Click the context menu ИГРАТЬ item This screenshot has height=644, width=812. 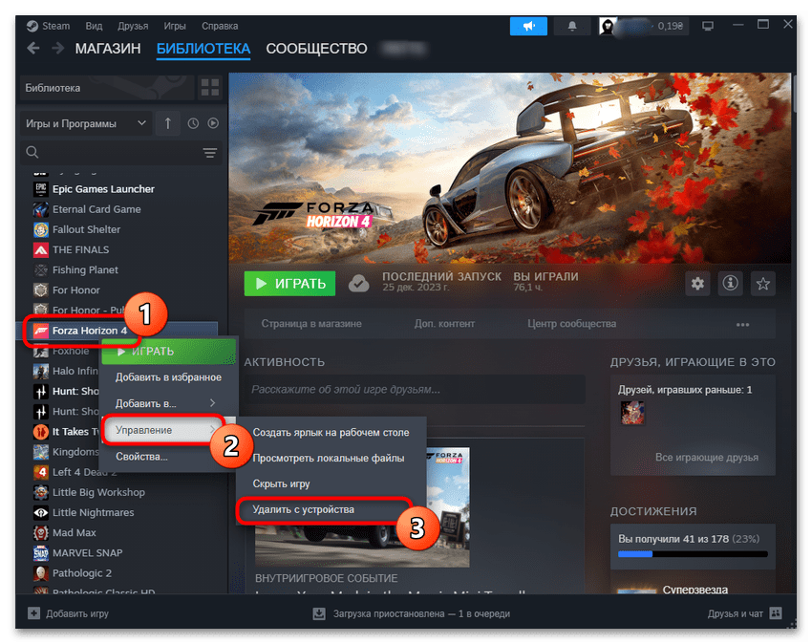169,352
